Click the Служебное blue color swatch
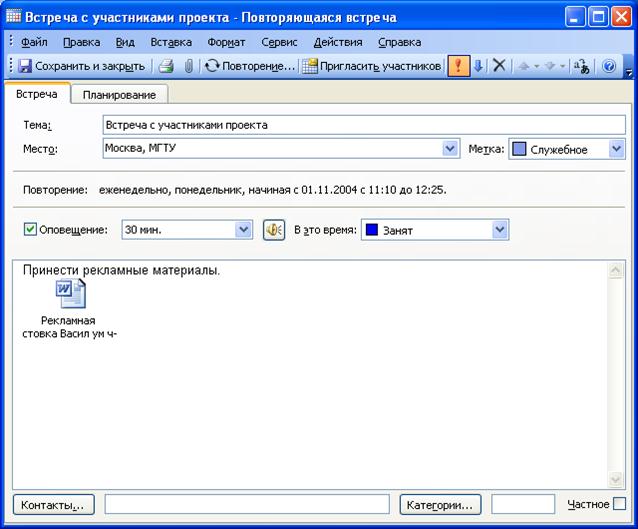This screenshot has width=638, height=529. 519,149
